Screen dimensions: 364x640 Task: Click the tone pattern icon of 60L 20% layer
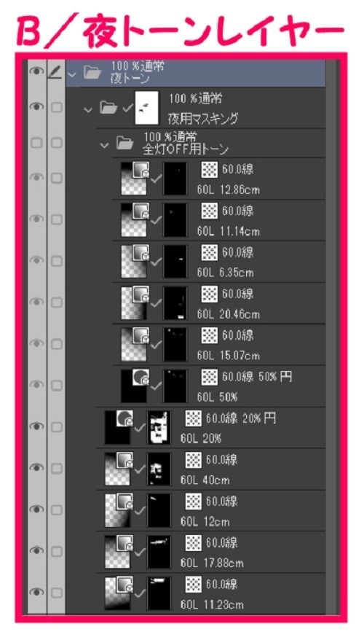point(193,418)
